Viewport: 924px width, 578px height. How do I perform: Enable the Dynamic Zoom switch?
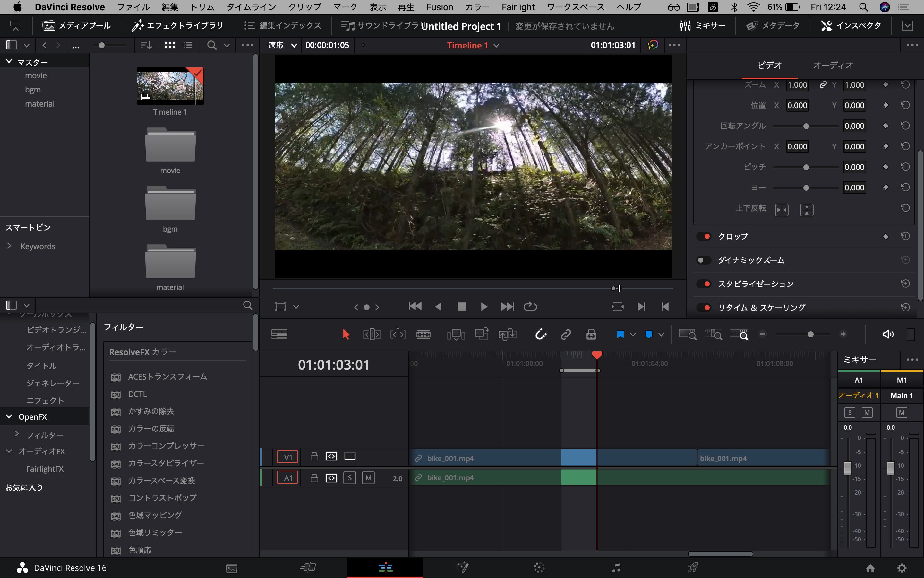pyautogui.click(x=704, y=260)
